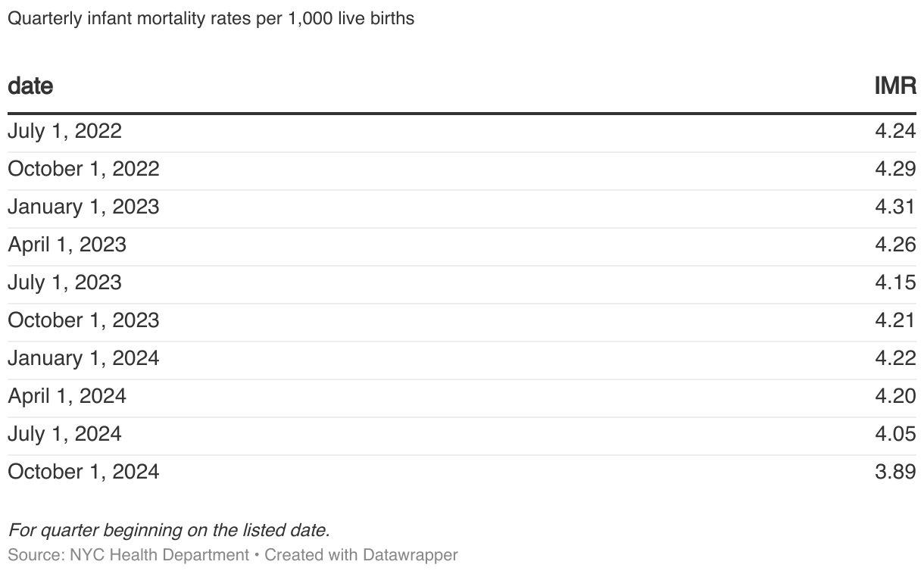Click the 3.89 IMR value
The width and height of the screenshot is (924, 574).
895,472
